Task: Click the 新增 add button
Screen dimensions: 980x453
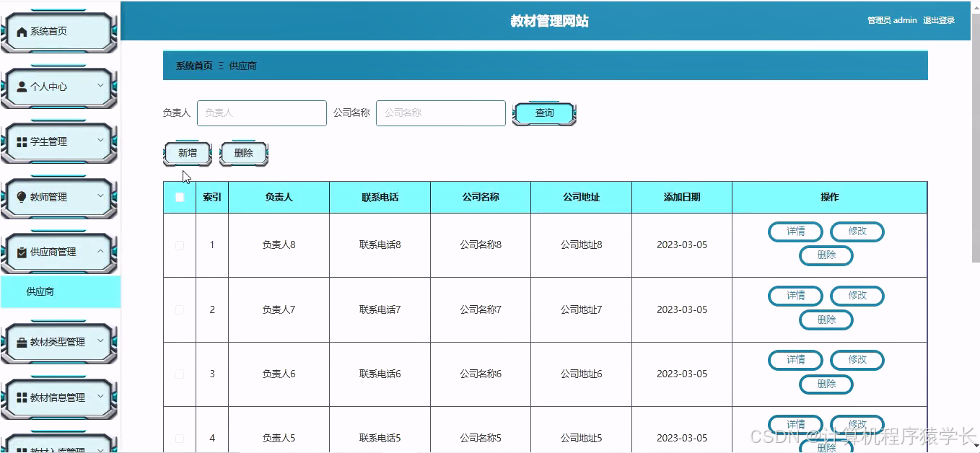Action: tap(188, 153)
